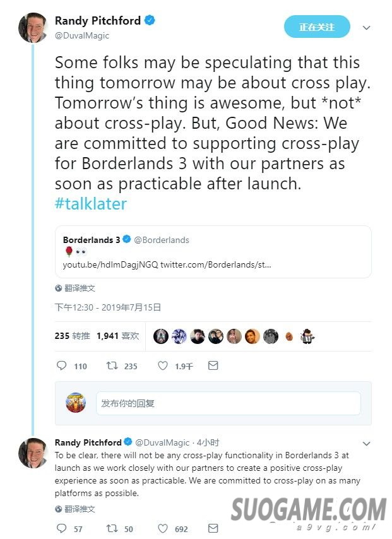Viewport: 392px width, 539px height.
Task: View the 235 转推 retweets list
Action: [x=72, y=336]
